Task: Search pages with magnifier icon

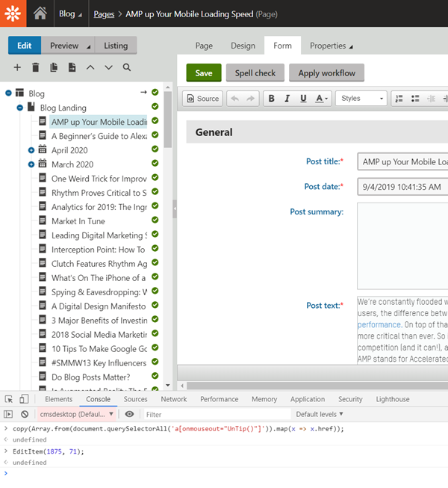Action: [127, 67]
